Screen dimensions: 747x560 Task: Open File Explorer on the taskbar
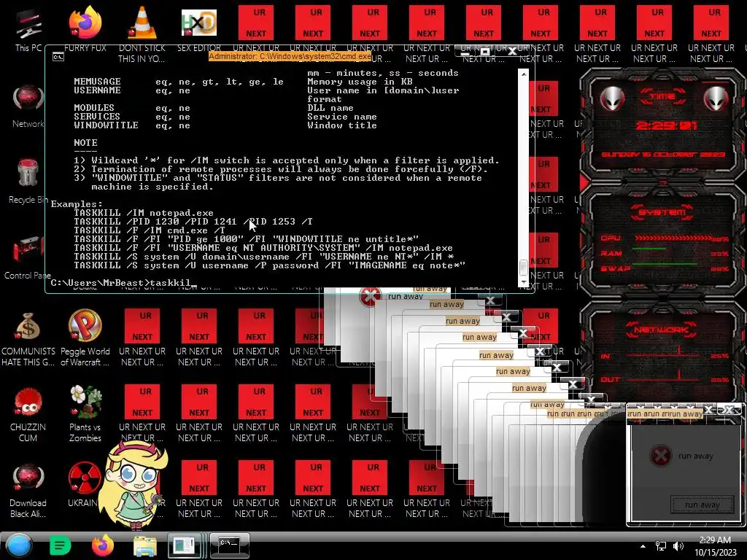tap(145, 545)
